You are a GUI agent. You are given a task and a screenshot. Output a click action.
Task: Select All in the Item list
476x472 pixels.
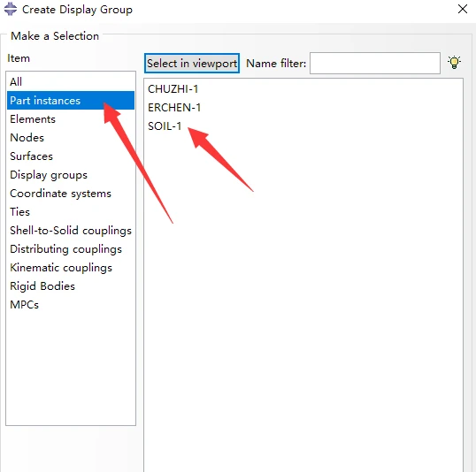pyautogui.click(x=71, y=82)
